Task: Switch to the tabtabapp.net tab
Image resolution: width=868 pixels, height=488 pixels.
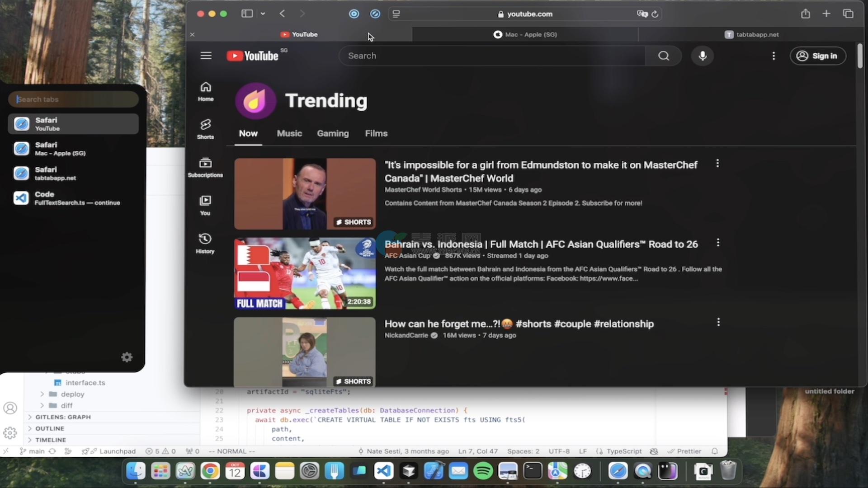Action: (x=751, y=34)
